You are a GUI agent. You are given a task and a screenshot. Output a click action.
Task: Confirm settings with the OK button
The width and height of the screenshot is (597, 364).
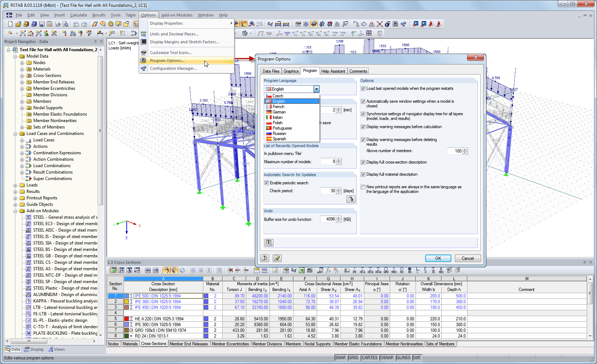point(438,258)
